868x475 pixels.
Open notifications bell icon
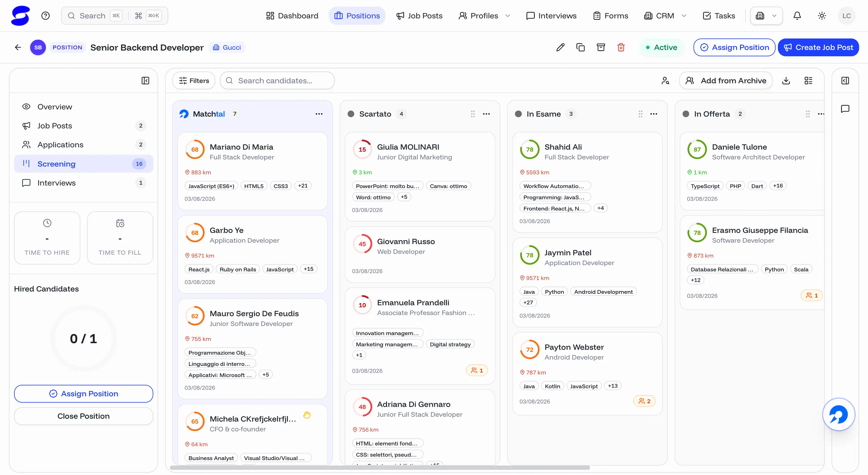[797, 16]
